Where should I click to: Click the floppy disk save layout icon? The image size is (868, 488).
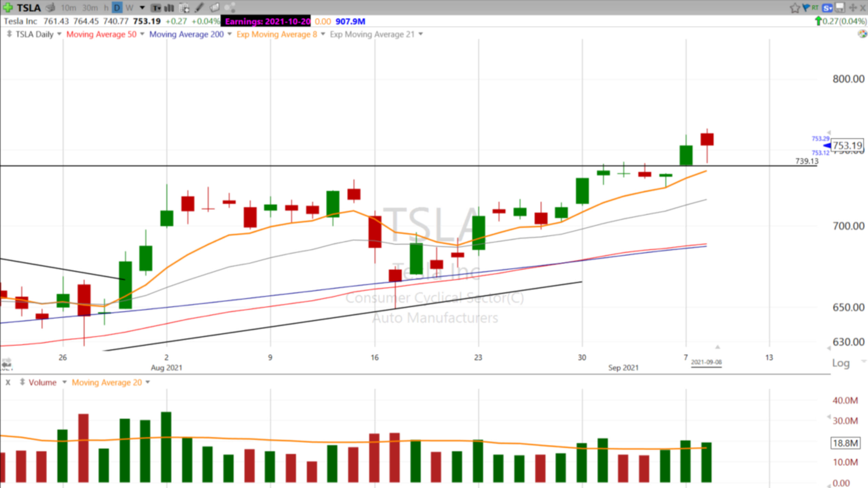tap(839, 8)
